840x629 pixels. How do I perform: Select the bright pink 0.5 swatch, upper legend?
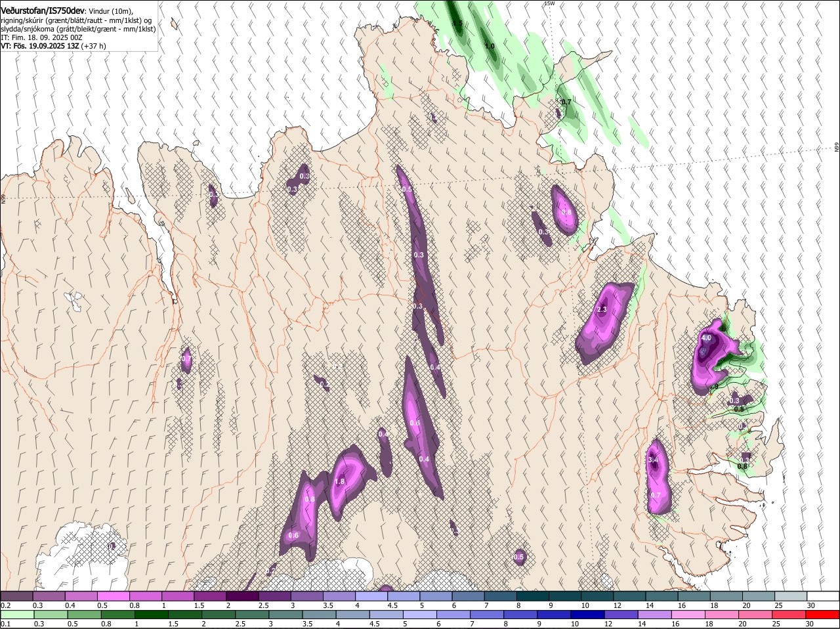[x=113, y=596]
